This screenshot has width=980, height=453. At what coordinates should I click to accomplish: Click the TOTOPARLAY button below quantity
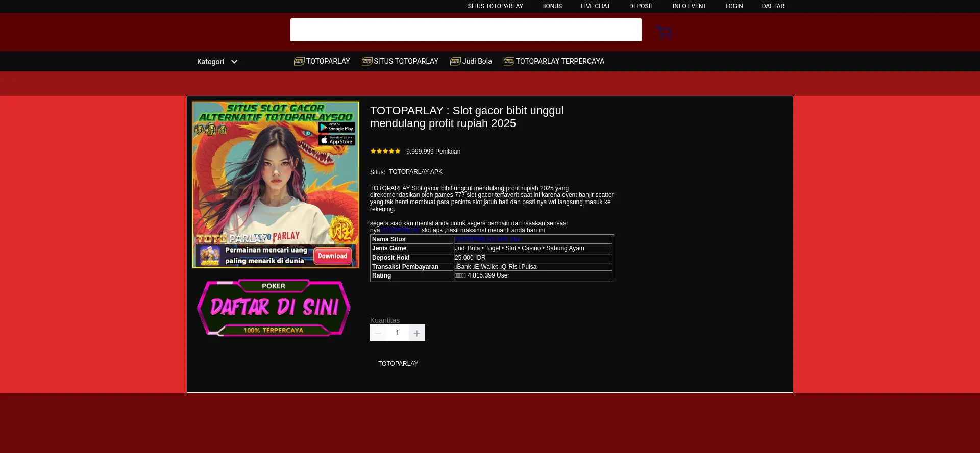coord(398,364)
